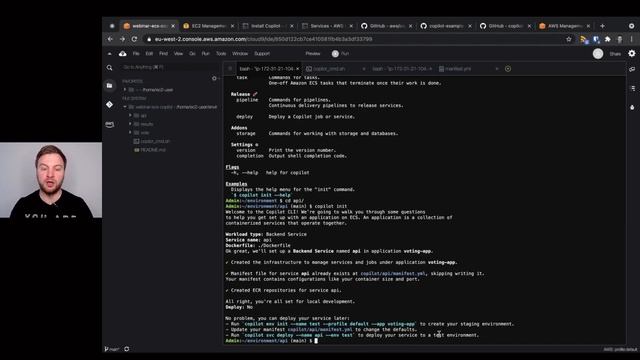Click the browser Back arrow
The width and height of the screenshot is (640, 360).
(110, 39)
